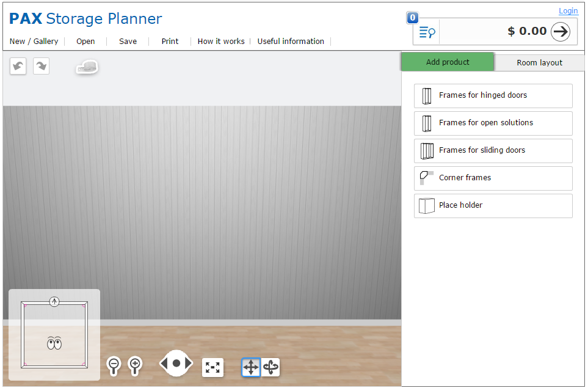Choose Frames for hinged doors

[493, 96]
